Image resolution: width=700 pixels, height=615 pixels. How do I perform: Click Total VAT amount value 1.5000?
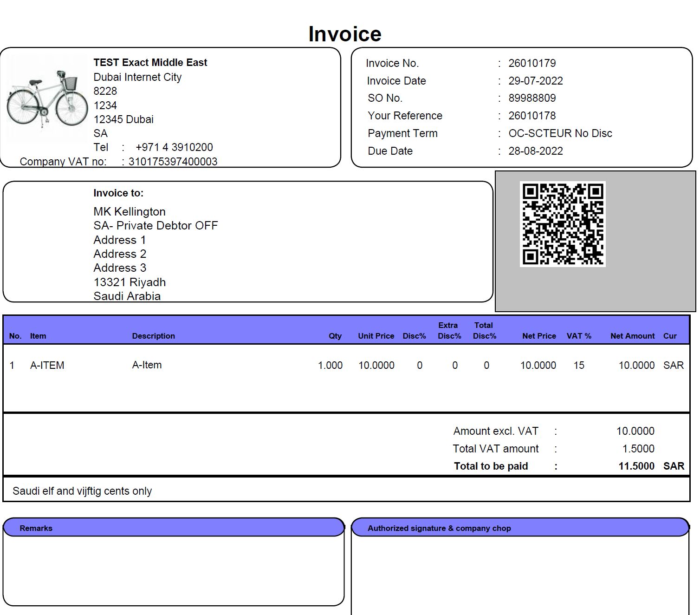pos(638,449)
